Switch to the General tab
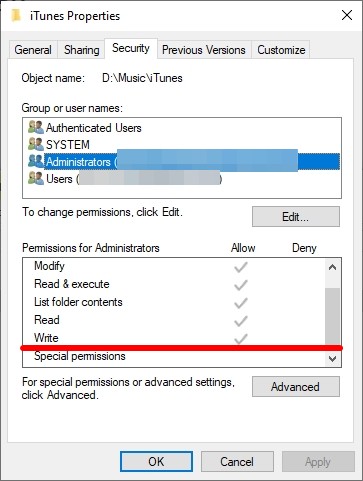The width and height of the screenshot is (363, 481). click(x=33, y=50)
